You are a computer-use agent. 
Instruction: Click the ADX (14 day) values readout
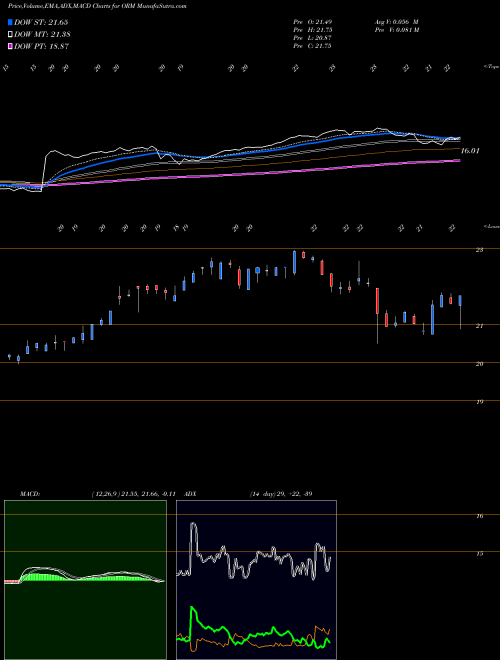point(281,494)
